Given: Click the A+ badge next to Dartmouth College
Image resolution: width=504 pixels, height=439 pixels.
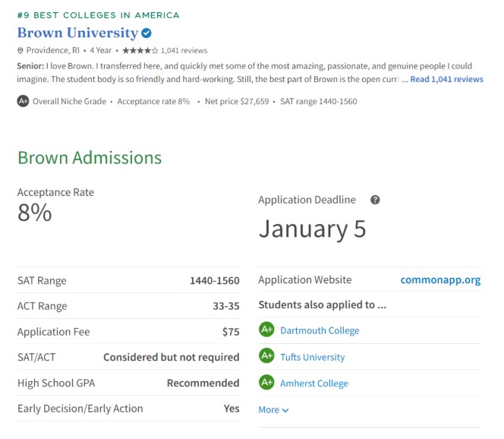Looking at the screenshot, I should [266, 330].
